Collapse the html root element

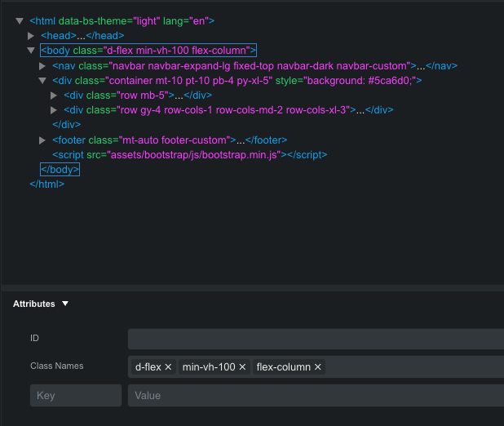coord(19,20)
